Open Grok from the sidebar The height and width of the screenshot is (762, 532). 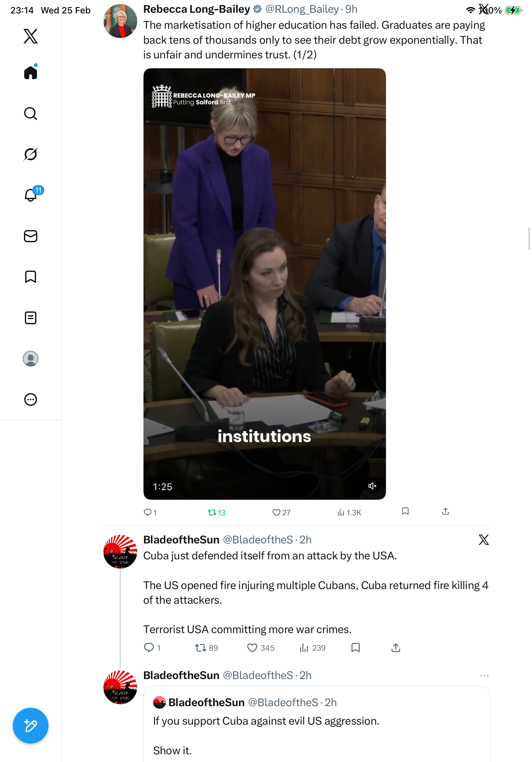[31, 154]
